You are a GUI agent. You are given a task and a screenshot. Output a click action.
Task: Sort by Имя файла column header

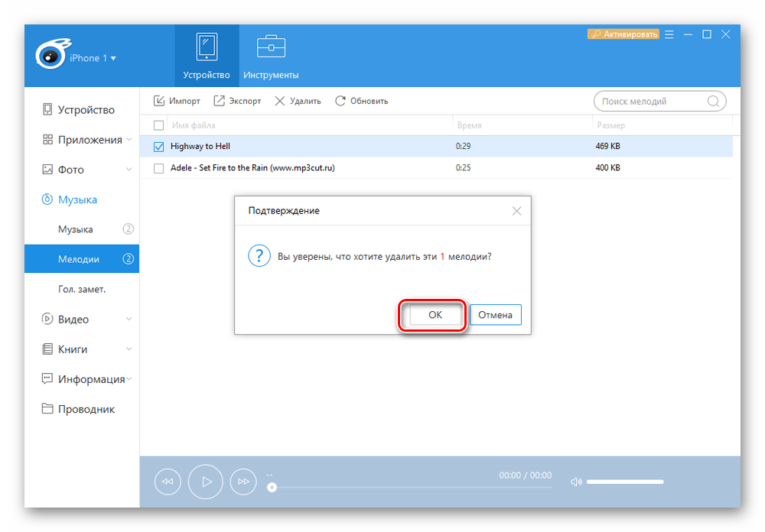(x=194, y=125)
